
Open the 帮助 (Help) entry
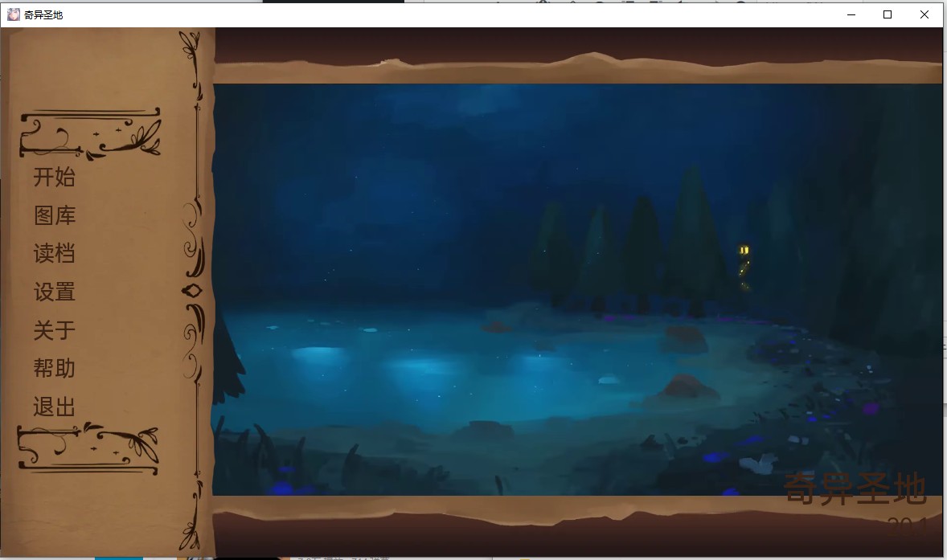pos(54,369)
